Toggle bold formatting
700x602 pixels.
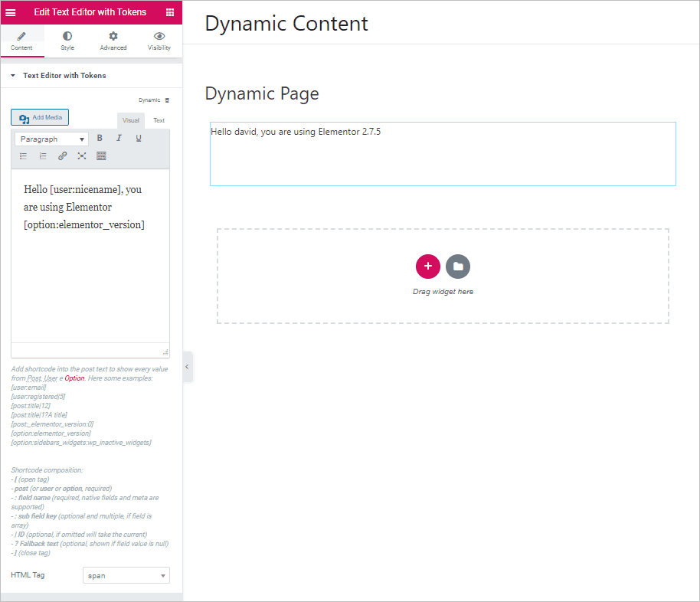(x=100, y=138)
